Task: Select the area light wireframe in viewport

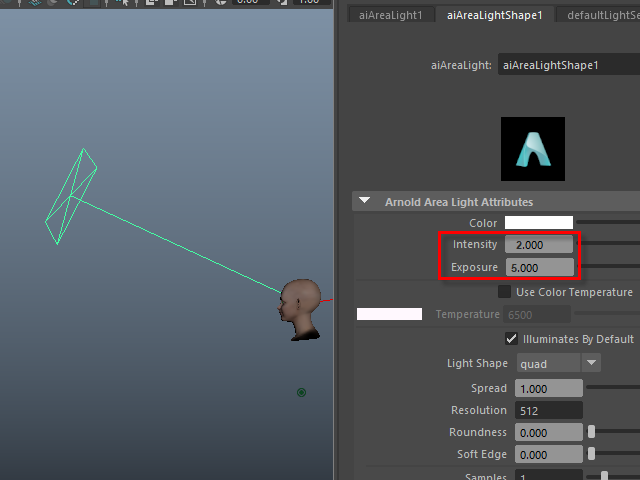Action: coord(72,197)
